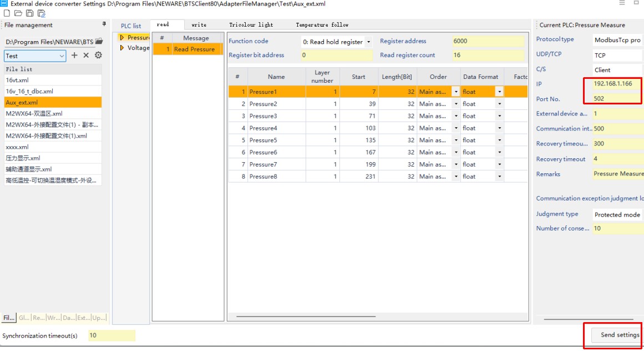
Task: Click the Save icon in toolbar
Action: coord(30,13)
